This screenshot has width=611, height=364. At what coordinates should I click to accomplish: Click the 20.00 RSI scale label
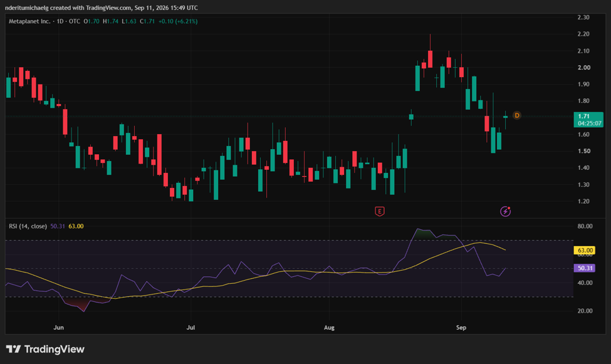(x=585, y=311)
